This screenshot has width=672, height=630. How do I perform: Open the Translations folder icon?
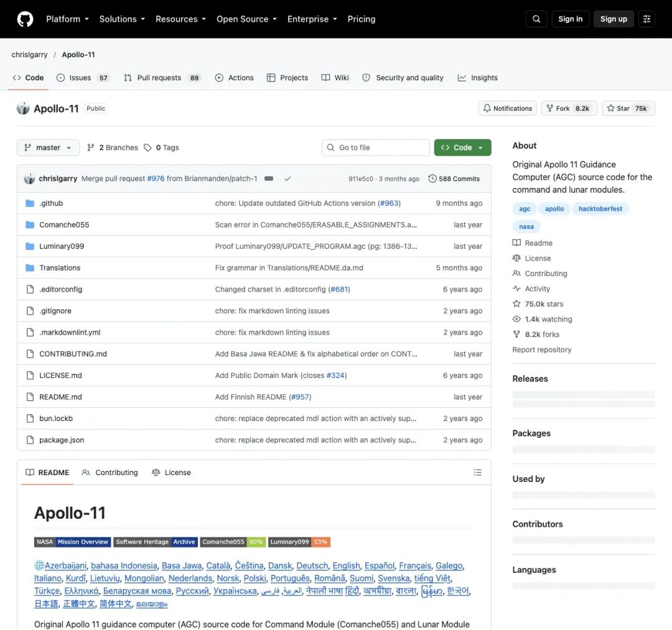(30, 267)
